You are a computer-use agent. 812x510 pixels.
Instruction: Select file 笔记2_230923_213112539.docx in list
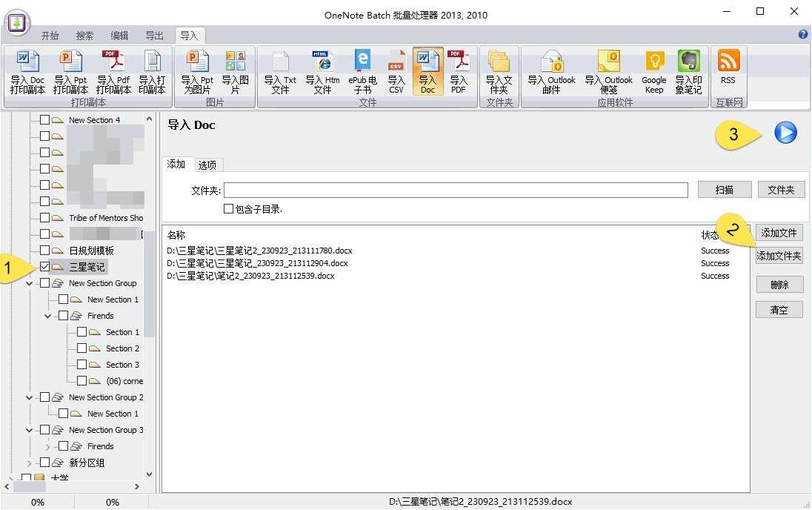251,276
